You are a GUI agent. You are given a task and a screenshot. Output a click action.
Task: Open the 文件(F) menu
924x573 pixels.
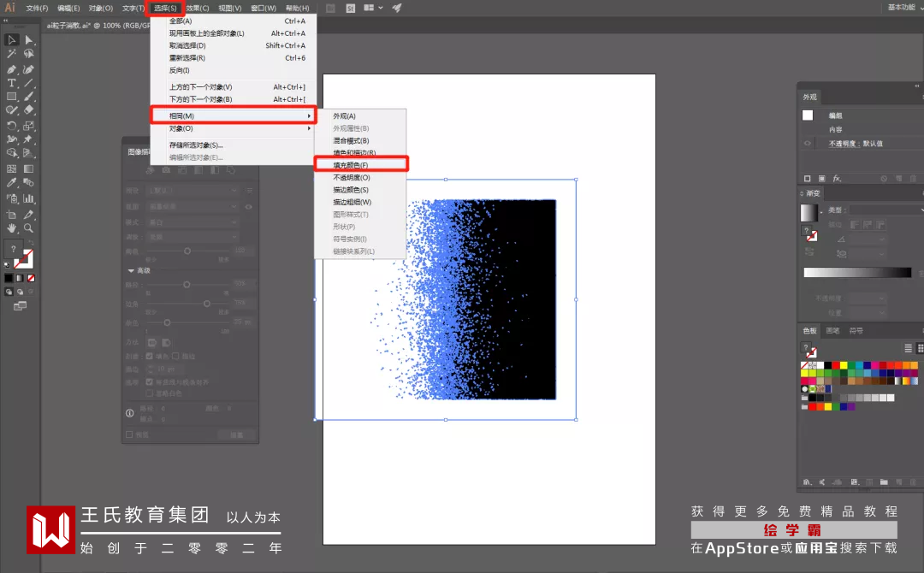coord(37,9)
